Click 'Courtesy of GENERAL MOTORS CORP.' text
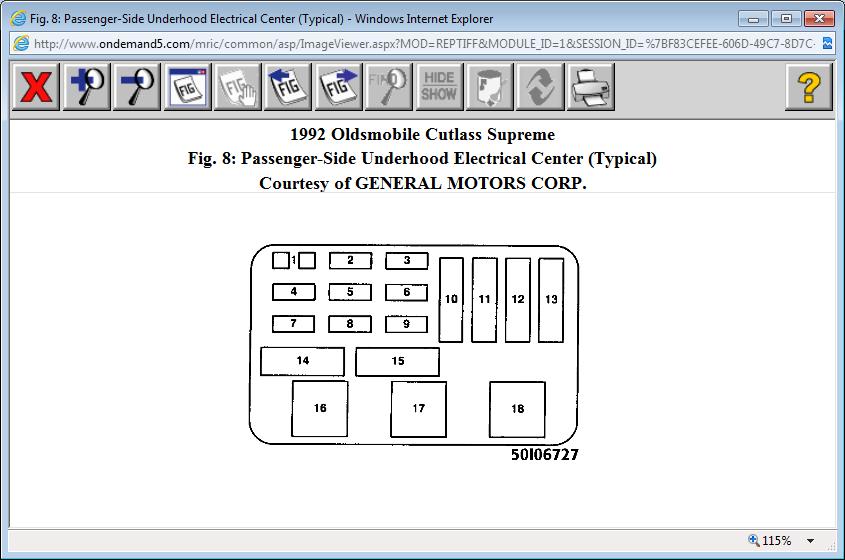 (422, 183)
